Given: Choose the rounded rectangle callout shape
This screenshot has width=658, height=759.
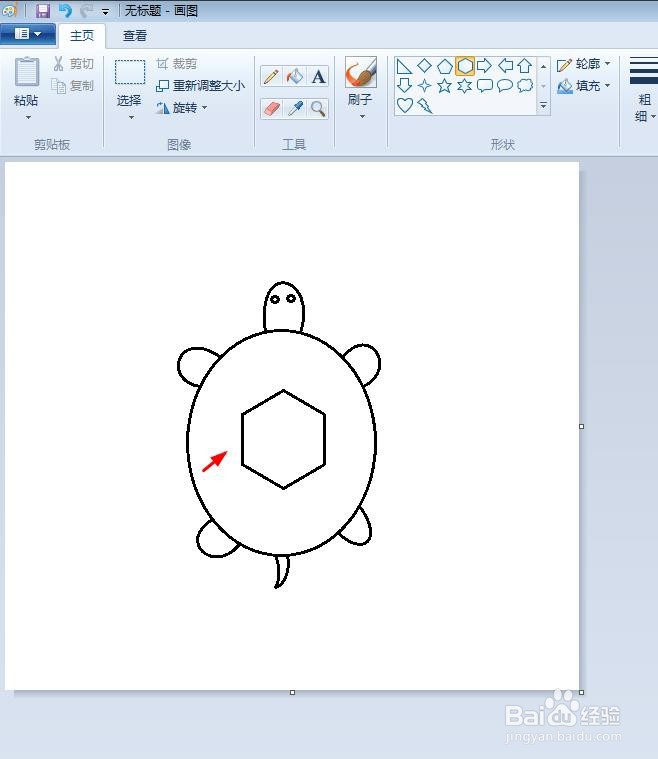Looking at the screenshot, I should [x=485, y=86].
